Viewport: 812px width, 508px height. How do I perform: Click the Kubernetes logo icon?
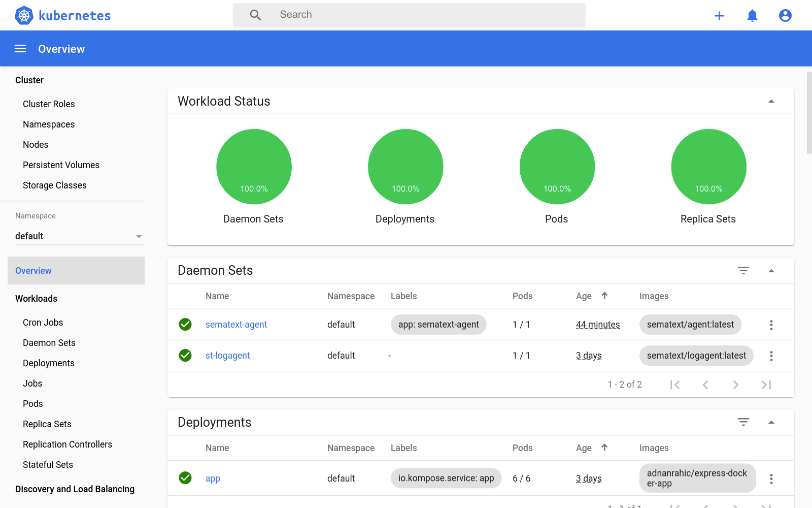click(x=24, y=15)
